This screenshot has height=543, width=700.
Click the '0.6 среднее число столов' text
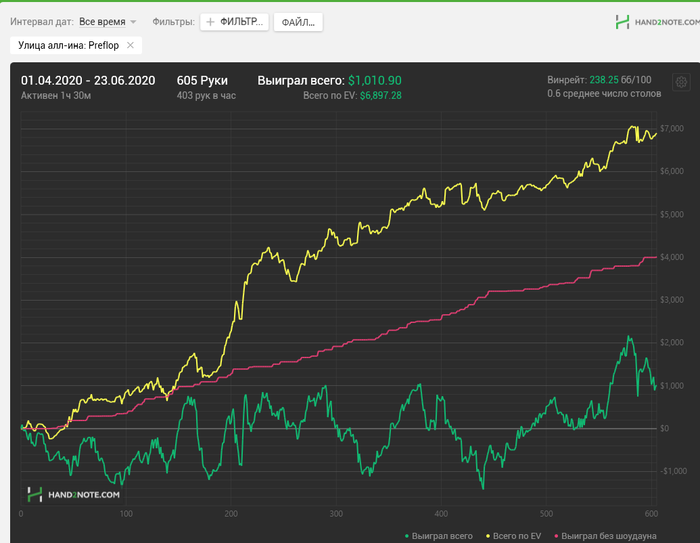point(604,94)
